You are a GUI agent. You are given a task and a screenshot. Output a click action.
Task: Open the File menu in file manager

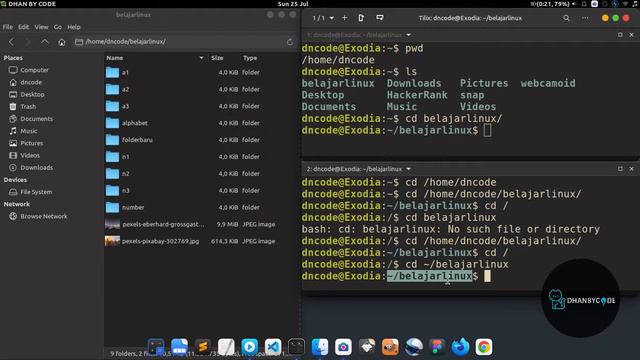(8, 27)
